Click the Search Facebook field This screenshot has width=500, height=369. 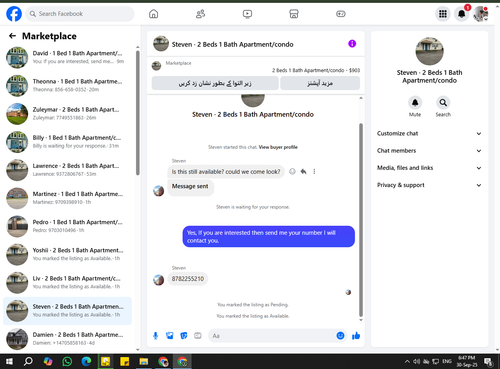(x=80, y=14)
